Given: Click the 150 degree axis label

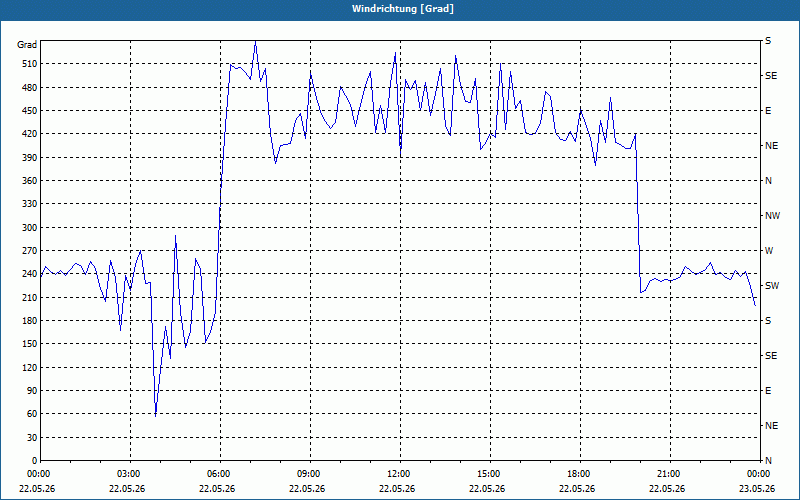Looking at the screenshot, I should 30,344.
